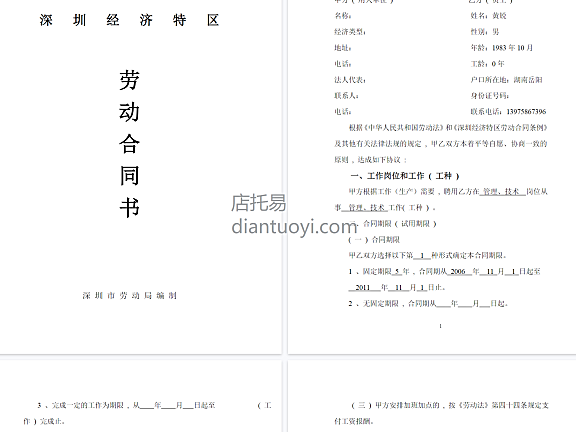The height and width of the screenshot is (432, 576).
Task: Click the heading '深圳经济特区' on the cover
Action: pyautogui.click(x=129, y=20)
